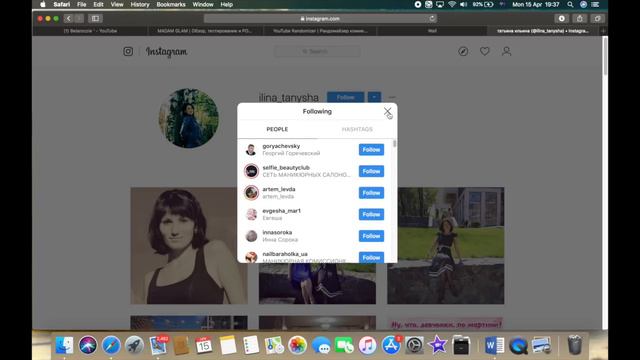
Task: Open Safari downloads button
Action: pos(562,18)
